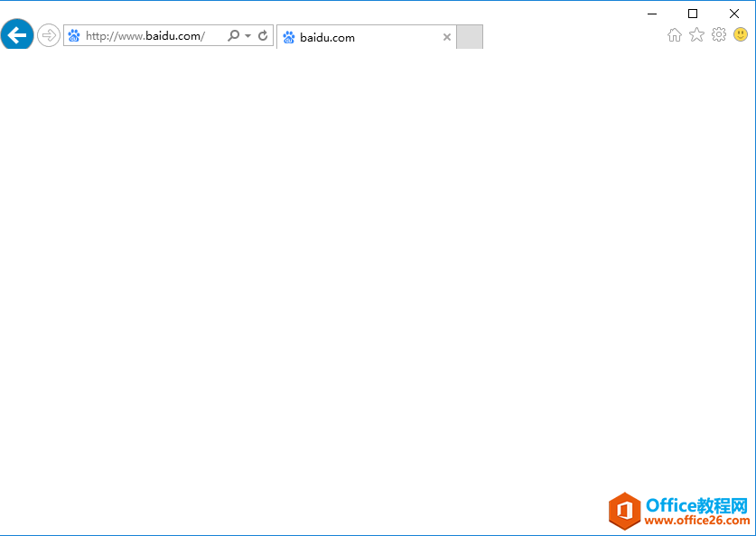
Task: Click the magnifier search icon in address bar
Action: tap(233, 36)
